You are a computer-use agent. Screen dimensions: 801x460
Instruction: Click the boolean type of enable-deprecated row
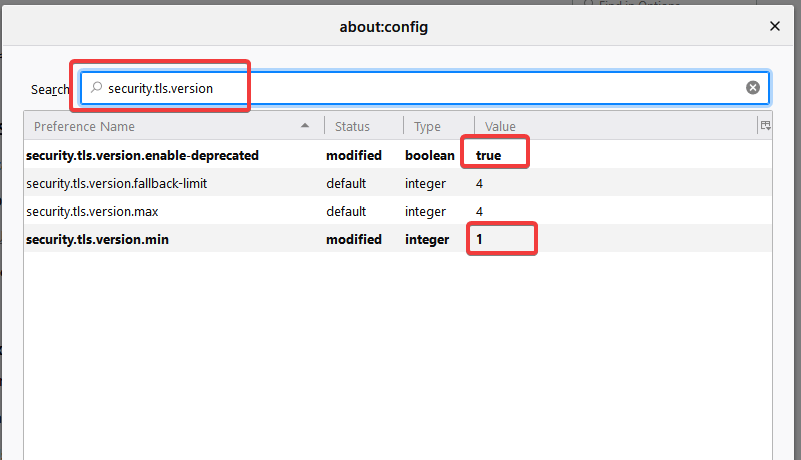pyautogui.click(x=429, y=156)
